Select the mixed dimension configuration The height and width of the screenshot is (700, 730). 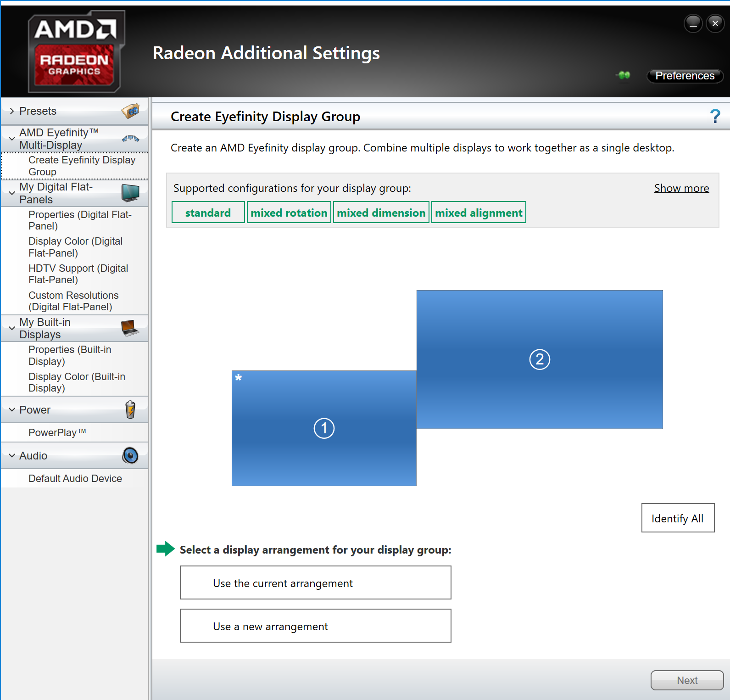tap(381, 213)
